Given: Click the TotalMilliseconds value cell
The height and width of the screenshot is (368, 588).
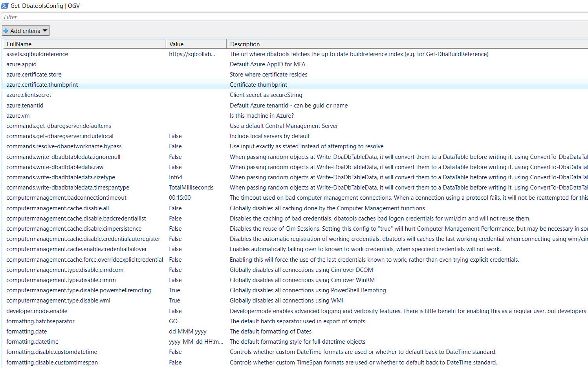Looking at the screenshot, I should pyautogui.click(x=191, y=187).
